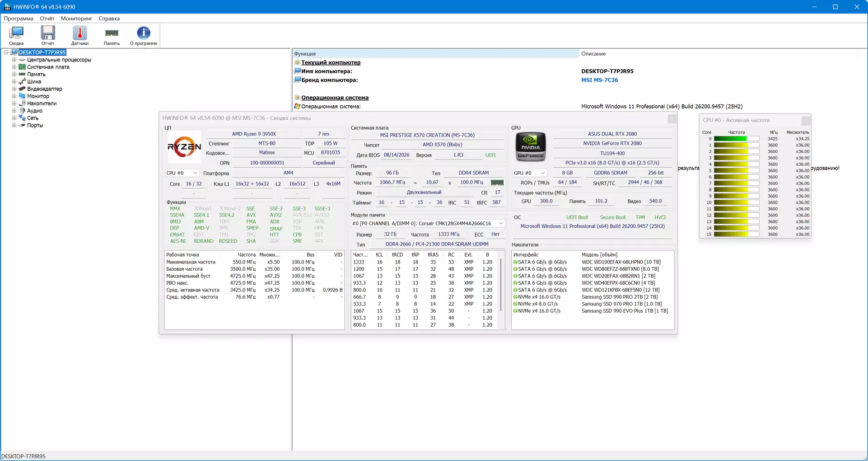
Task: Select the Аудио tree icon
Action: (x=22, y=110)
